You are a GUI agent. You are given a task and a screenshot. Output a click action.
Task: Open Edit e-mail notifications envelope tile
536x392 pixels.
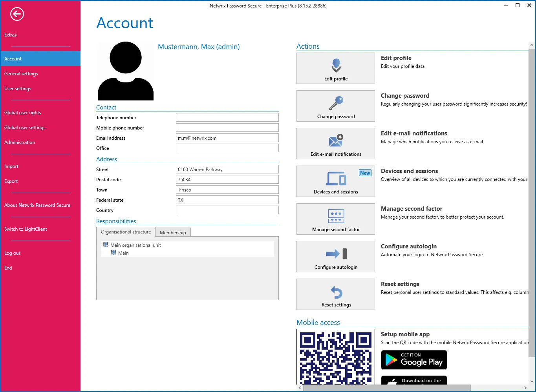336,144
